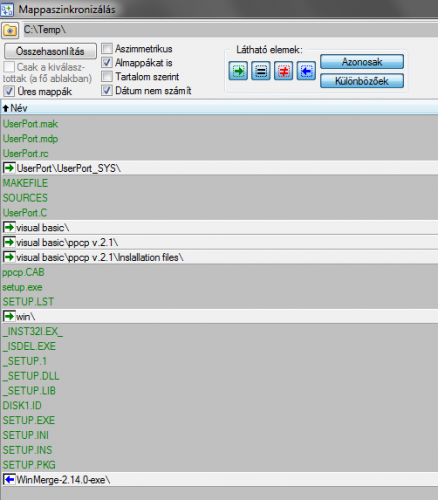This screenshot has width=438, height=500.
Task: Uncheck the Almappákat is checkbox
Action: coord(107,62)
